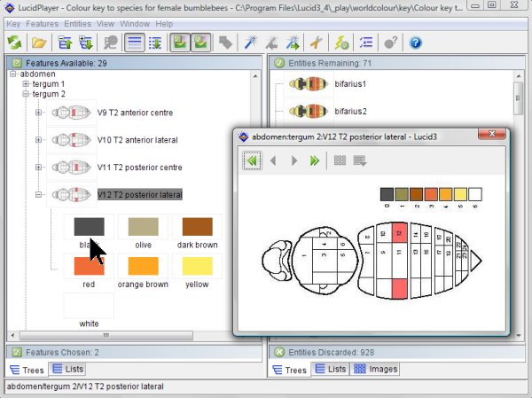This screenshot has height=398, width=532.
Task: Click the blue magic wand Best icon
Action: [250, 43]
